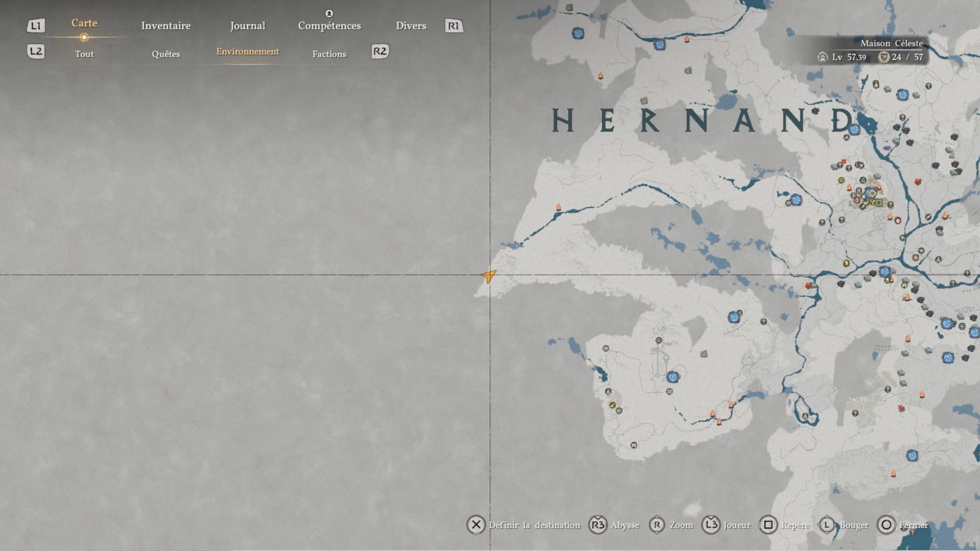Viewport: 980px width, 551px height.
Task: Click the X Définir la destination button
Action: [x=476, y=525]
